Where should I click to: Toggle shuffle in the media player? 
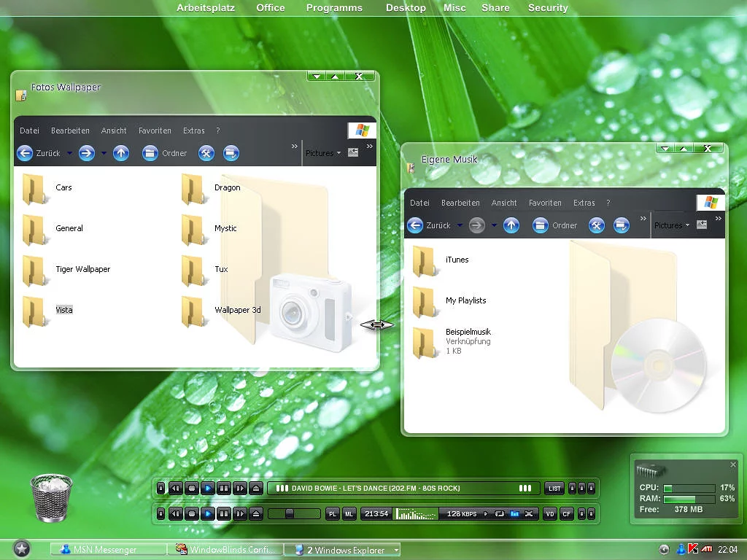pyautogui.click(x=530, y=514)
